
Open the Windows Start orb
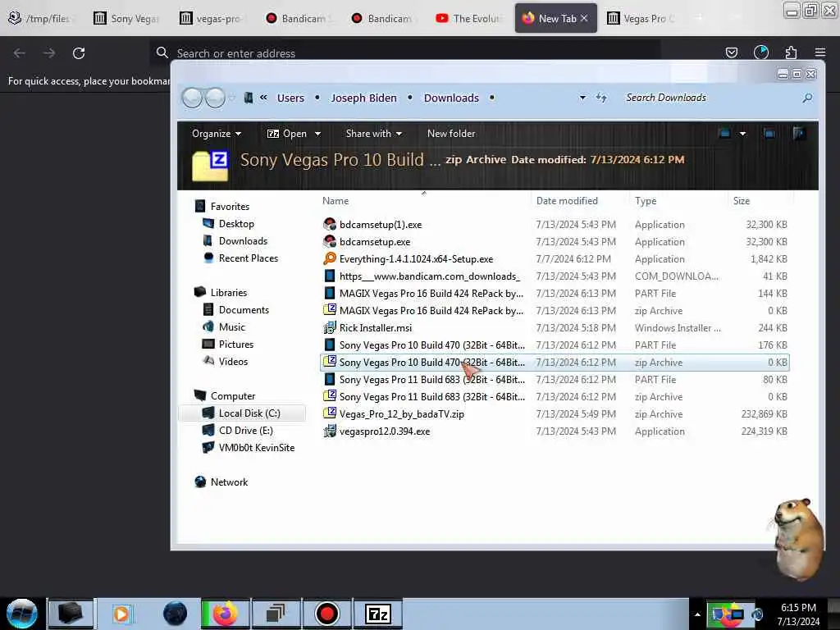pos(22,614)
